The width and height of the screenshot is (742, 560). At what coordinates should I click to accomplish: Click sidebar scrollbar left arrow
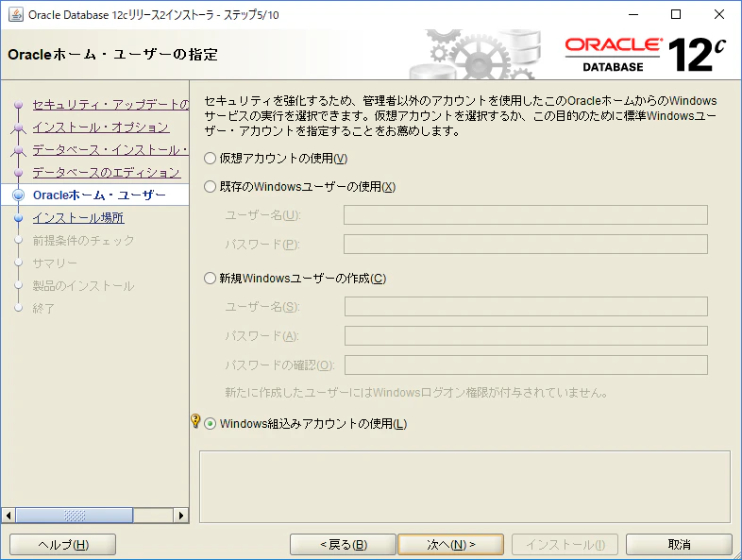tap(8, 515)
